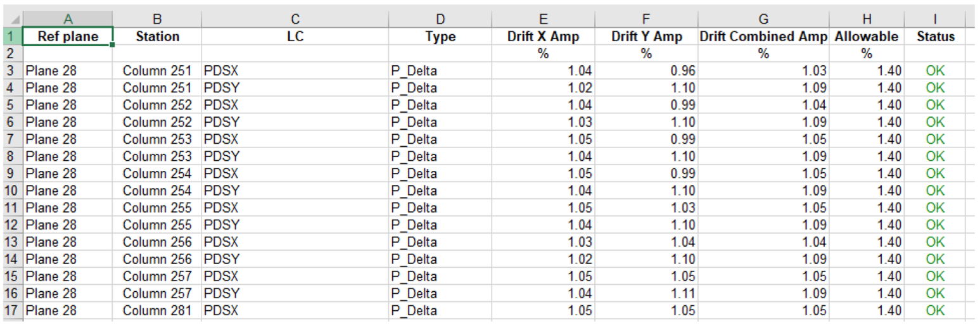This screenshot has width=980, height=326.
Task: Select column A header
Action: click(68, 20)
